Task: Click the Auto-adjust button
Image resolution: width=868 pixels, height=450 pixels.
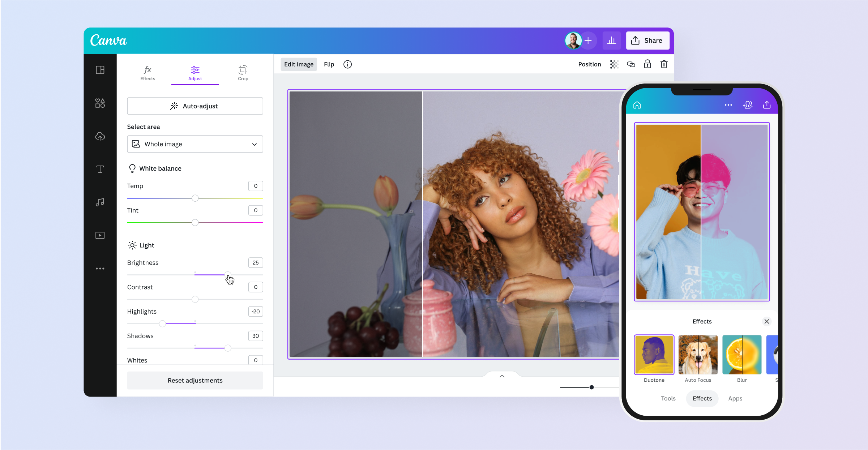Action: click(x=195, y=106)
